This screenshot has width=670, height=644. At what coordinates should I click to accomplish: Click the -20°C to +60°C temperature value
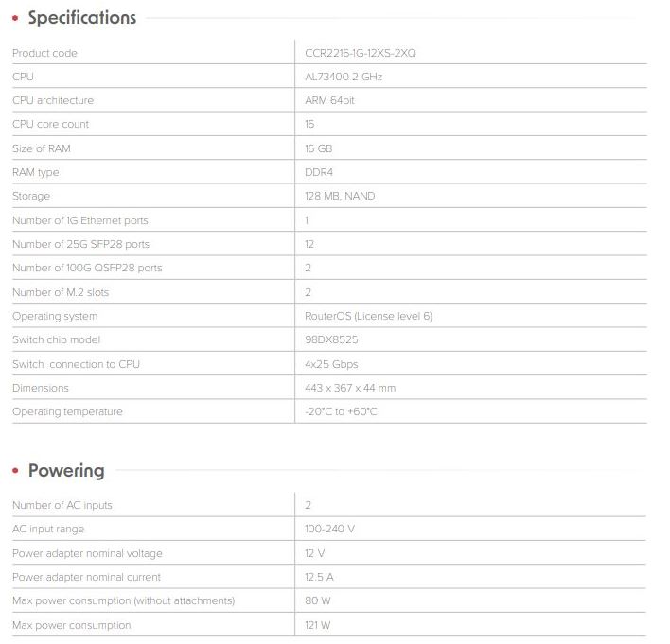click(x=342, y=411)
